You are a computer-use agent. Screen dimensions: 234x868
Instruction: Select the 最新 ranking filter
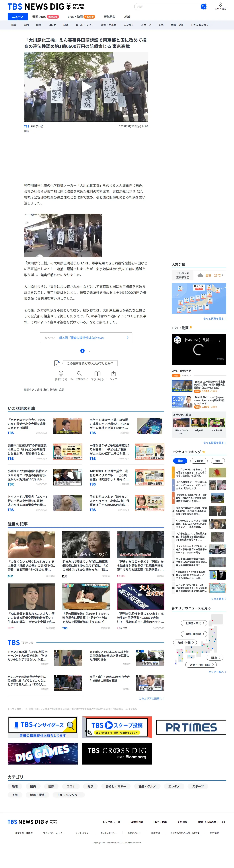click(x=180, y=461)
